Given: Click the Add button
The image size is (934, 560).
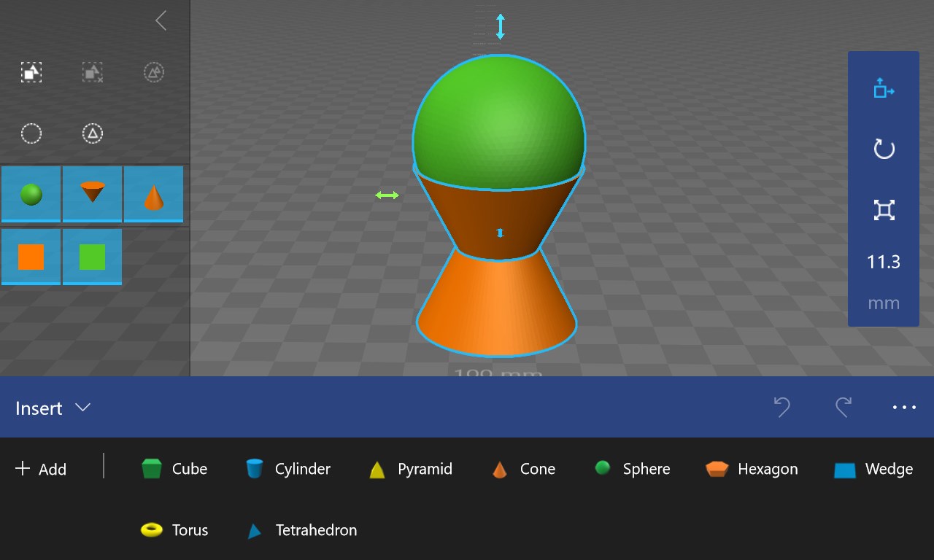Looking at the screenshot, I should point(41,469).
